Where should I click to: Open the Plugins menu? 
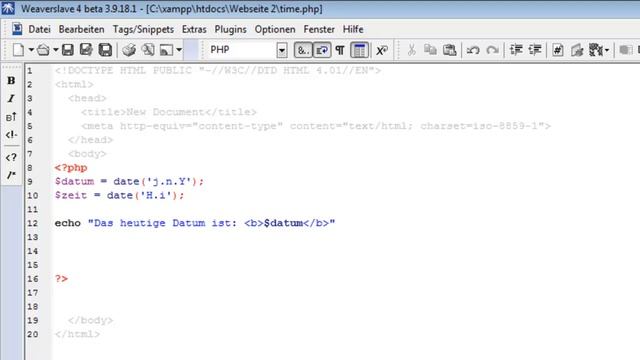tap(230, 29)
